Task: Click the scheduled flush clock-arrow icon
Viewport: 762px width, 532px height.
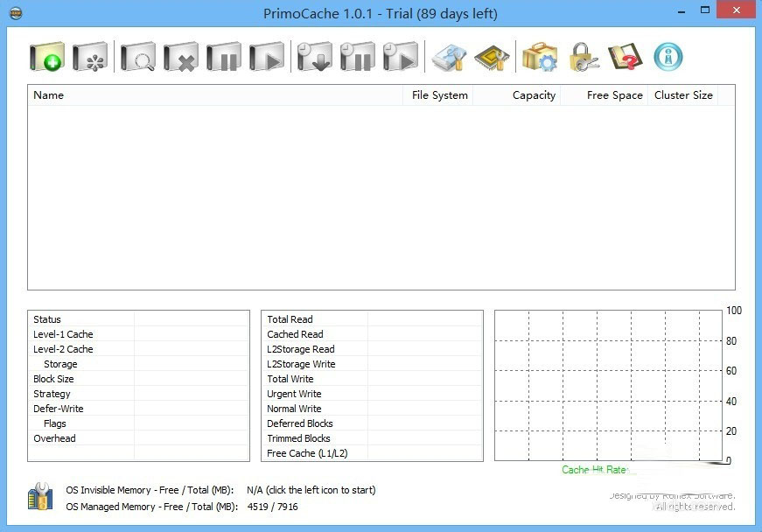Action: click(x=314, y=57)
